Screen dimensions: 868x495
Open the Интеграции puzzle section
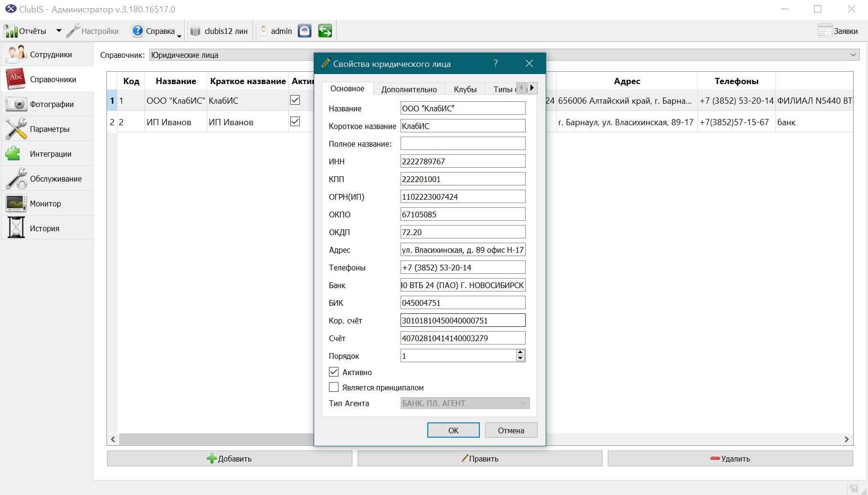tap(47, 154)
